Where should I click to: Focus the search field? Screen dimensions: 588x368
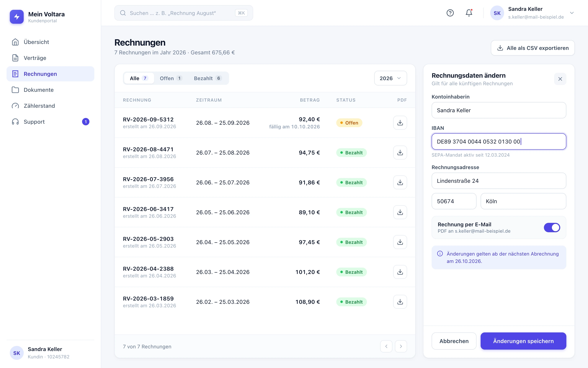pos(184,13)
